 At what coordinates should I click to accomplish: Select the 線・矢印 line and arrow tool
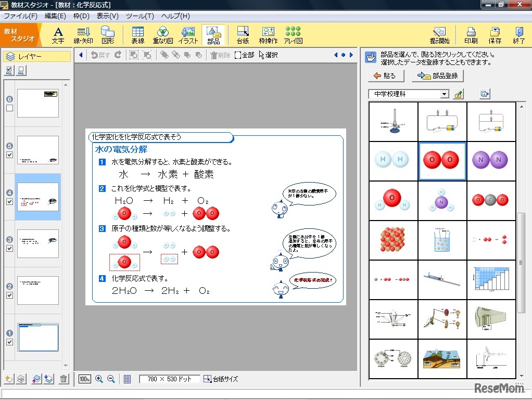click(83, 35)
